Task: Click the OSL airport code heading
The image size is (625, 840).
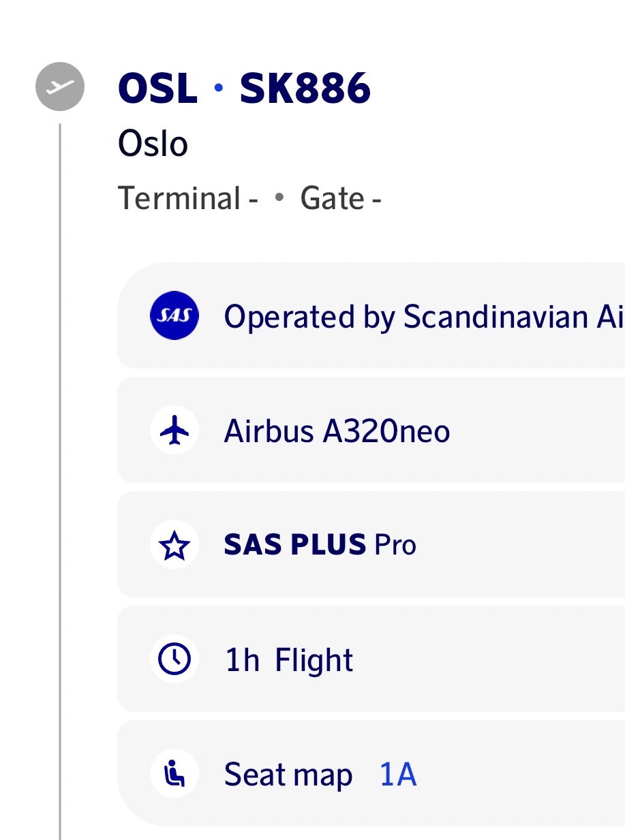Action: pyautogui.click(x=157, y=88)
